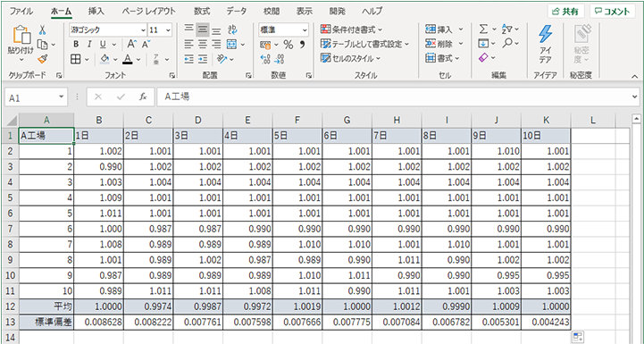Open the conditional formatting menu

coord(351,29)
